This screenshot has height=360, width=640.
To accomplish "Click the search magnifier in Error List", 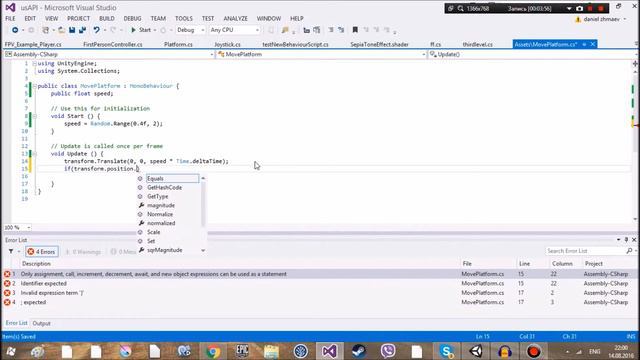I will coord(629,251).
